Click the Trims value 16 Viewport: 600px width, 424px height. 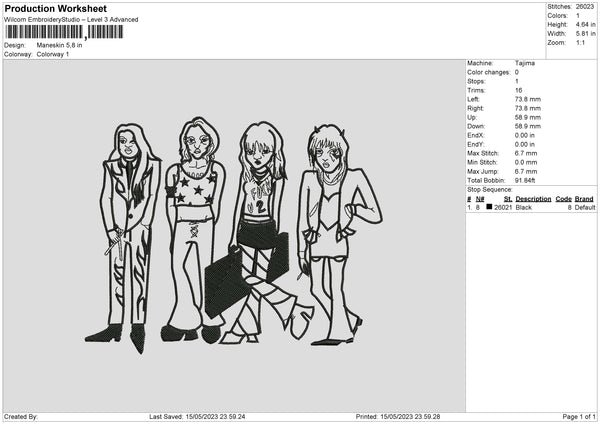click(518, 90)
